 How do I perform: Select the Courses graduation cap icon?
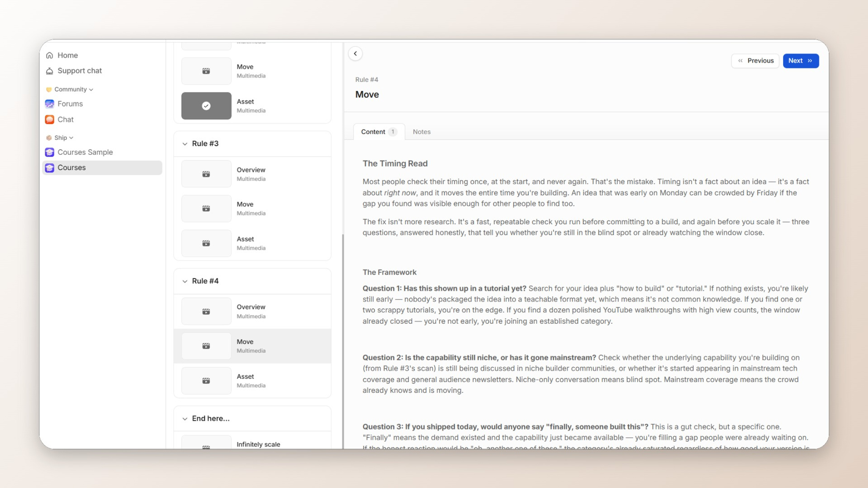50,168
